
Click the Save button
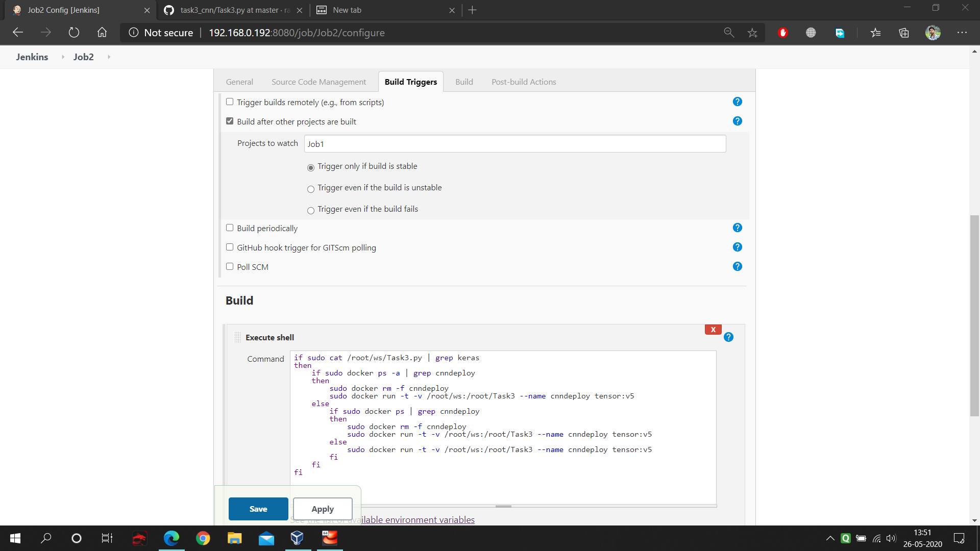pos(258,509)
